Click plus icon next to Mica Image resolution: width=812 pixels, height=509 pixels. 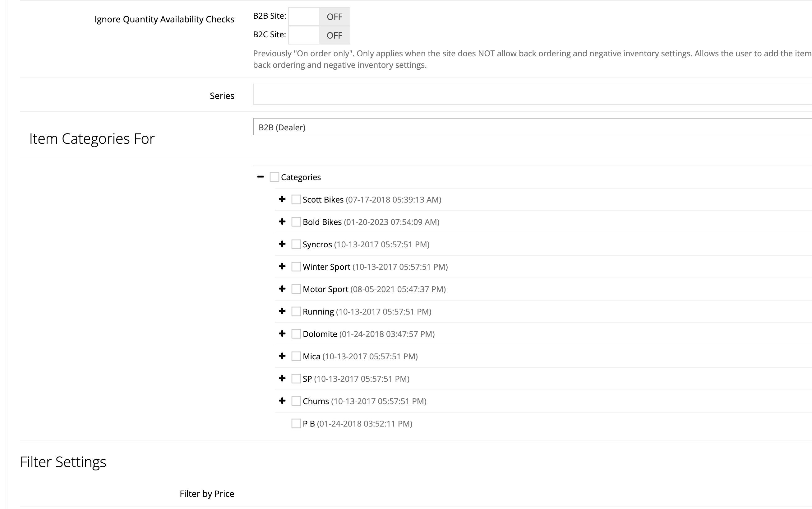click(282, 356)
